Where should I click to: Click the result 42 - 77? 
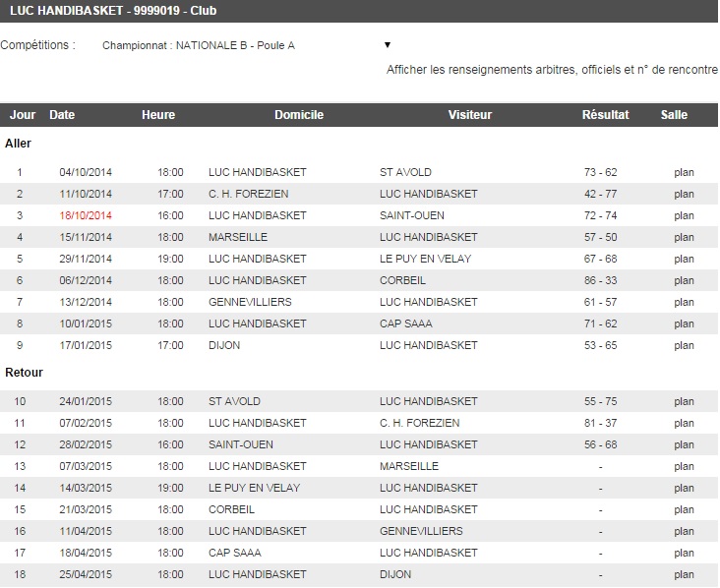point(600,194)
